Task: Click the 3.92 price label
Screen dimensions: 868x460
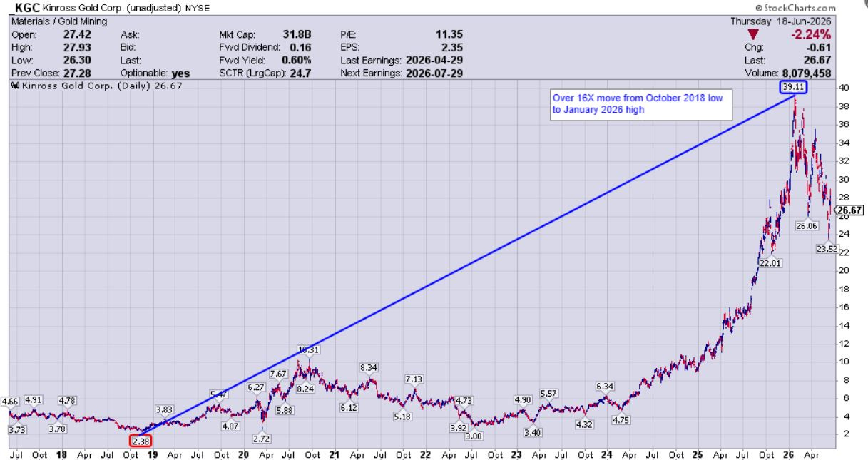Action: (459, 428)
